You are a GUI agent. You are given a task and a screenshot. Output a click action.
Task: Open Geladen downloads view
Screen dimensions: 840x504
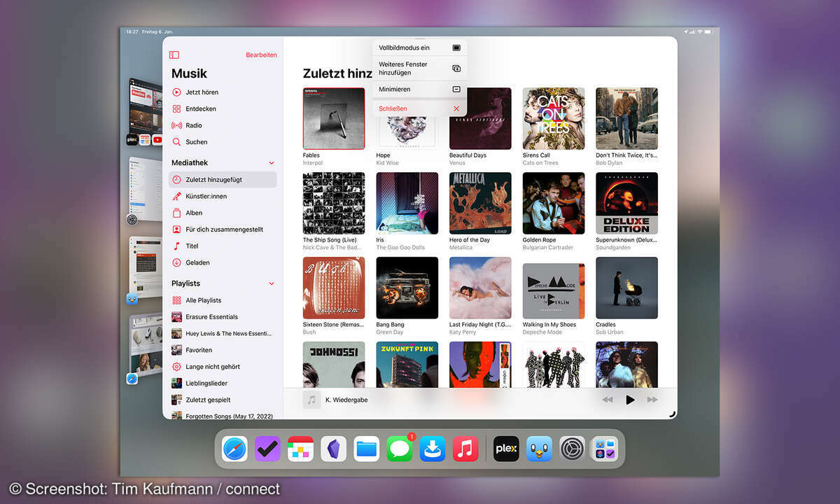(223, 262)
